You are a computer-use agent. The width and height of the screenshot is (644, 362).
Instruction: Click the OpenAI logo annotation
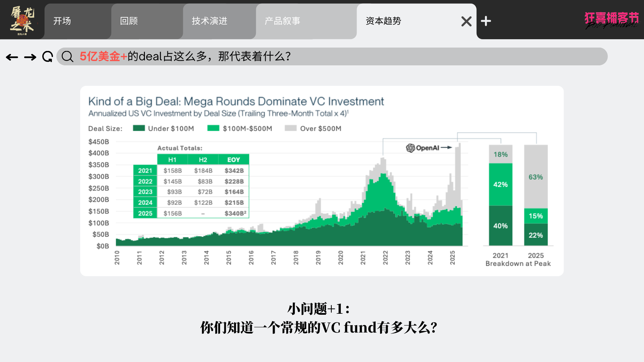[423, 148]
